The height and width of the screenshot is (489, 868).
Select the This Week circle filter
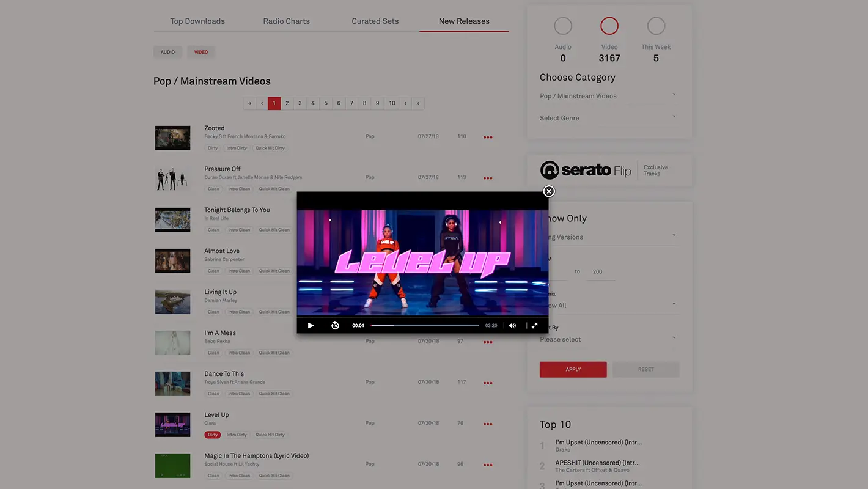click(x=656, y=26)
